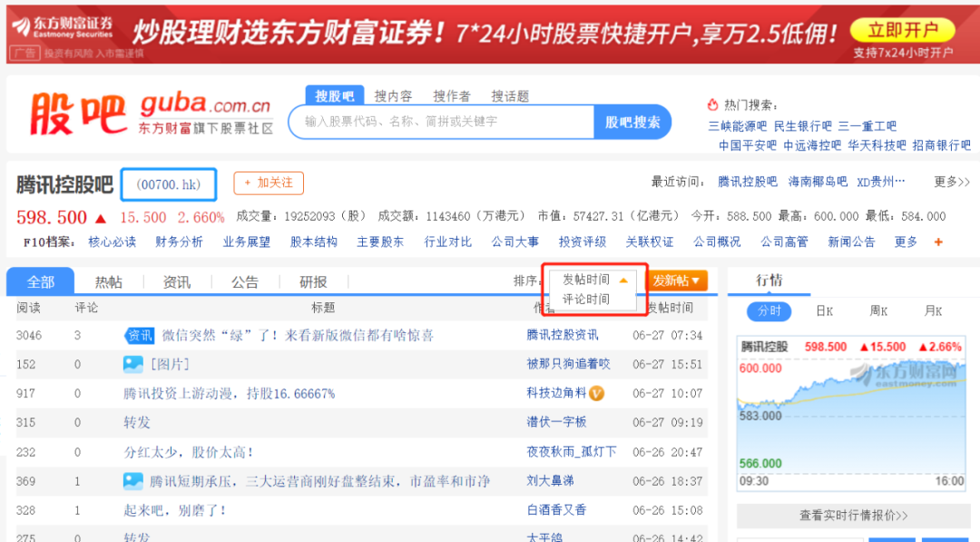Open 主要股东 F10 link
Image resolution: width=980 pixels, height=542 pixels.
tap(380, 241)
